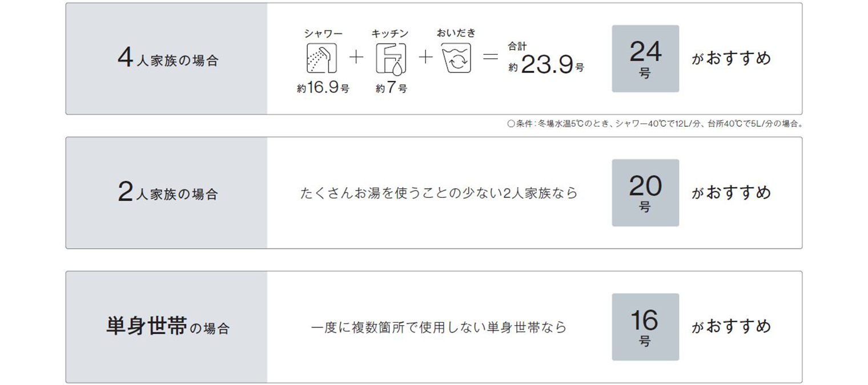868x385 pixels.
Task: Select the 2人家族の場合 heading panel
Action: point(167,193)
